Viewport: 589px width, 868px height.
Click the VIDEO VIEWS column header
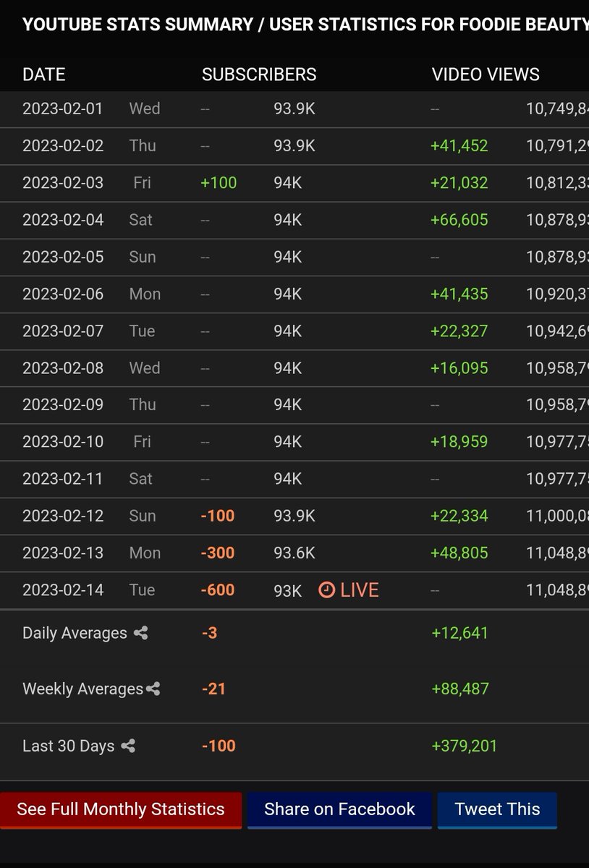click(485, 74)
